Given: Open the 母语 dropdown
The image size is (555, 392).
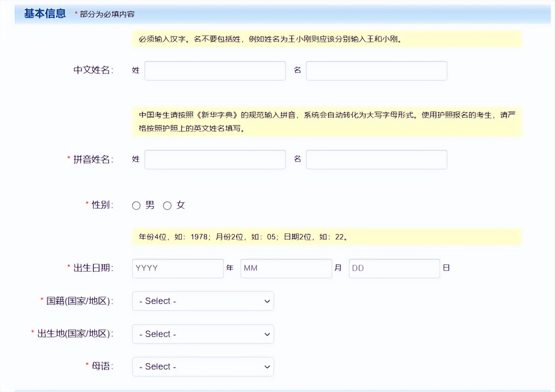Looking at the screenshot, I should (203, 366).
